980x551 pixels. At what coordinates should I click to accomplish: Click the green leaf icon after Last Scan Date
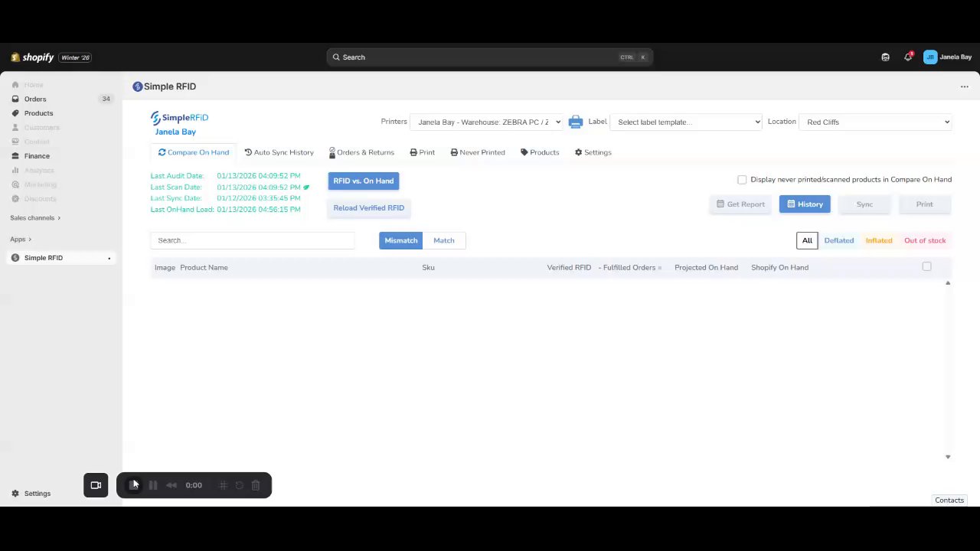(x=306, y=187)
